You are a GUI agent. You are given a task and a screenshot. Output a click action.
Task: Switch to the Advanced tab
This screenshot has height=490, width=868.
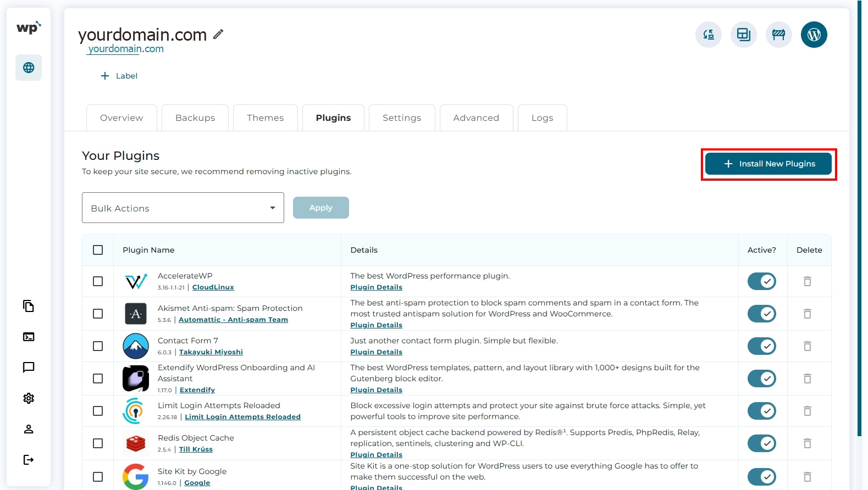pos(476,118)
